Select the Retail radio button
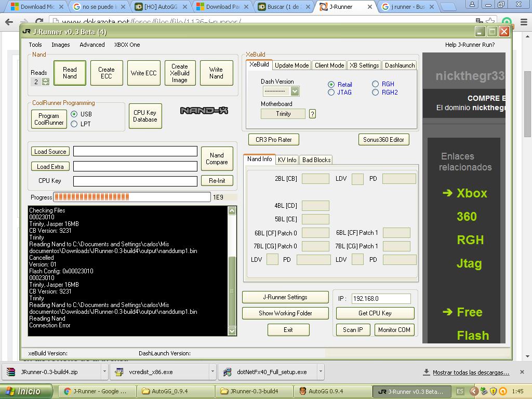532x399 pixels. 331,84
